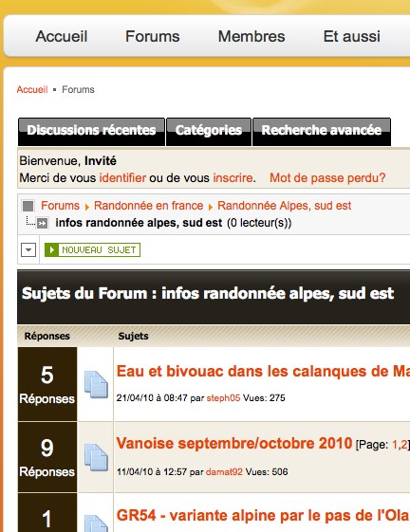Expand the dropdown arrow left of Nouveau sujet
This screenshot has height=532, width=410.
28,250
